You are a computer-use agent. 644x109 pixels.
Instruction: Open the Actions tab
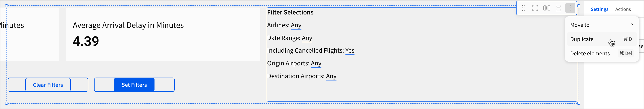tap(623, 9)
